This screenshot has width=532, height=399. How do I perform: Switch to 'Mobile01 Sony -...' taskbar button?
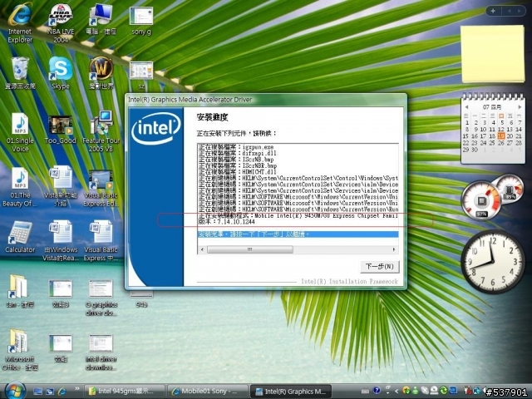tap(207, 392)
